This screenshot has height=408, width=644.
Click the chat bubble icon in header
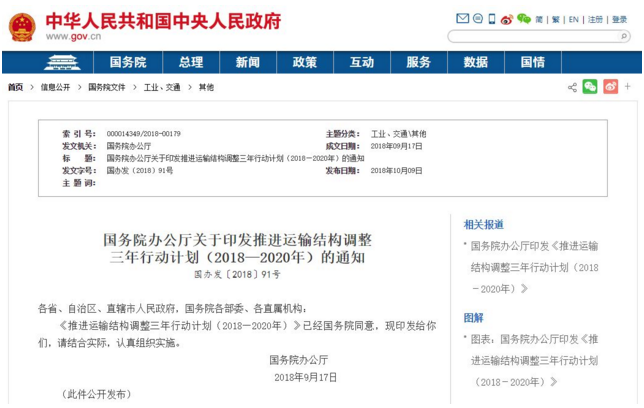478,18
